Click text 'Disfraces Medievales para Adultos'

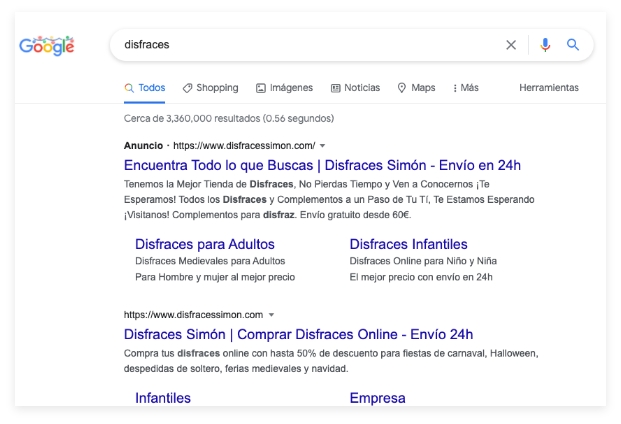point(210,261)
